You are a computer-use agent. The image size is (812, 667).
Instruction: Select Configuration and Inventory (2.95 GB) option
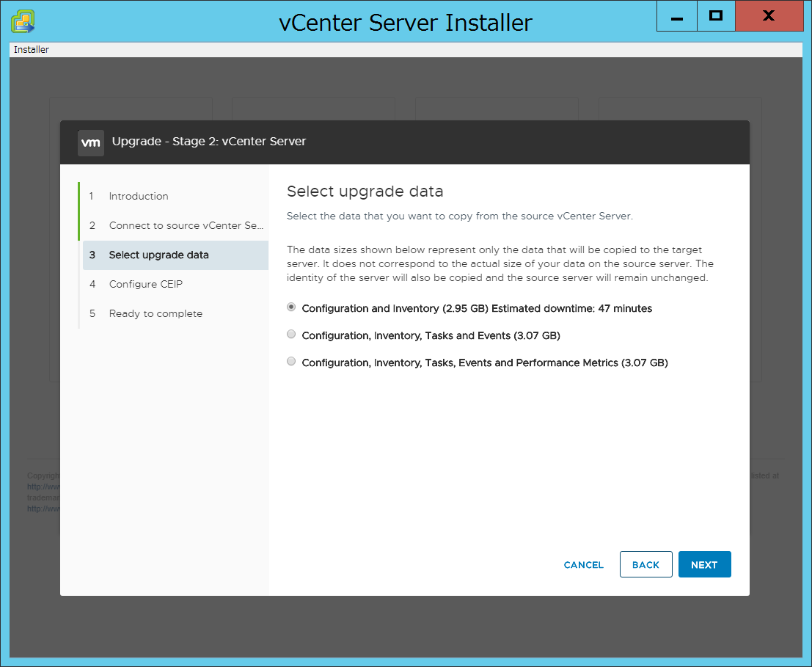[x=291, y=307]
